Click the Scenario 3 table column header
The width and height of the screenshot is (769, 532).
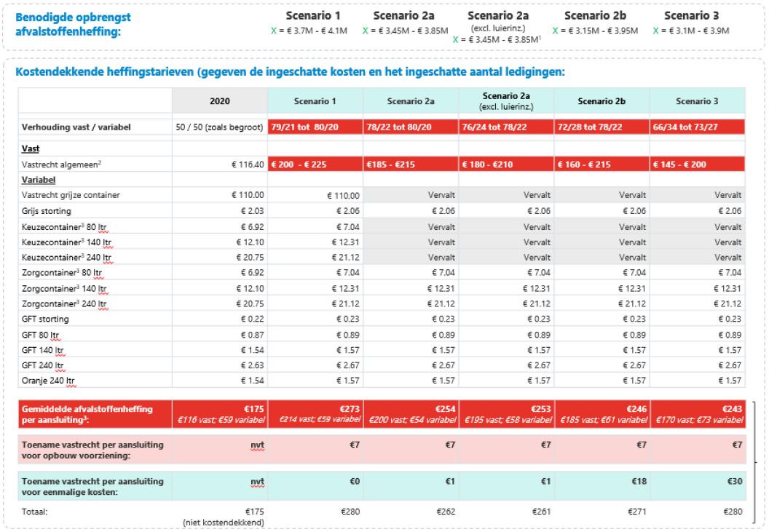696,101
